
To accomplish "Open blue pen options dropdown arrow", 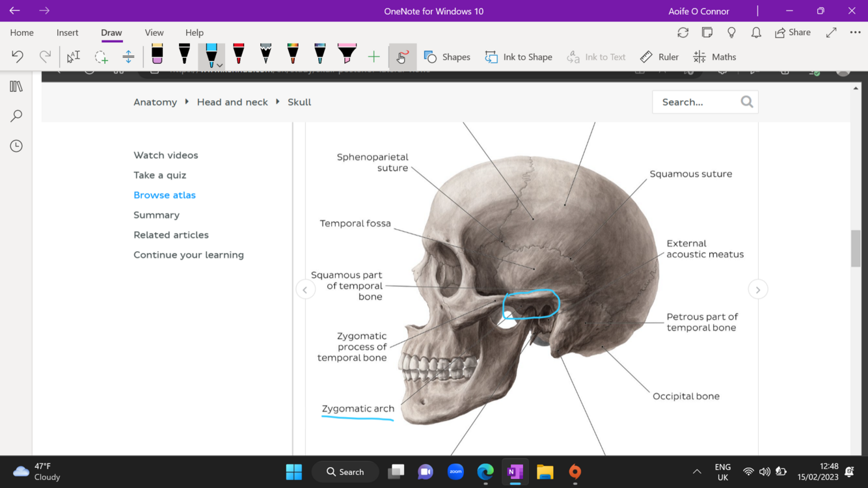I will click(220, 65).
